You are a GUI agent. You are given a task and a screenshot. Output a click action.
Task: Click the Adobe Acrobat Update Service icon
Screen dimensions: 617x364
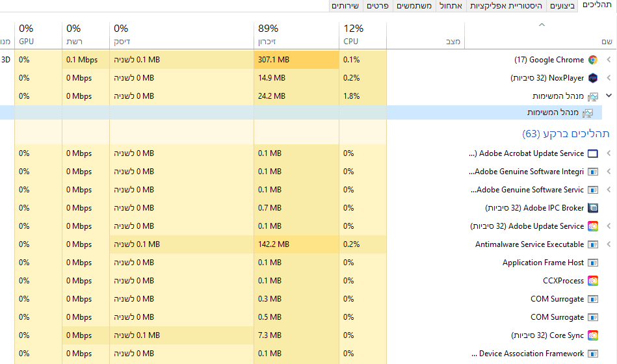pyautogui.click(x=592, y=154)
